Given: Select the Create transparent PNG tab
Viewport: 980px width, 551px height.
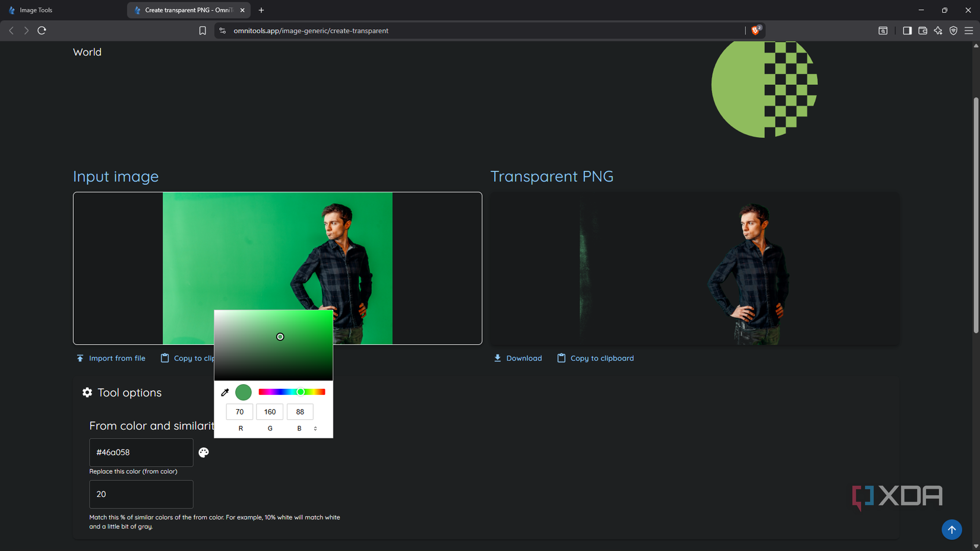Looking at the screenshot, I should tap(189, 10).
